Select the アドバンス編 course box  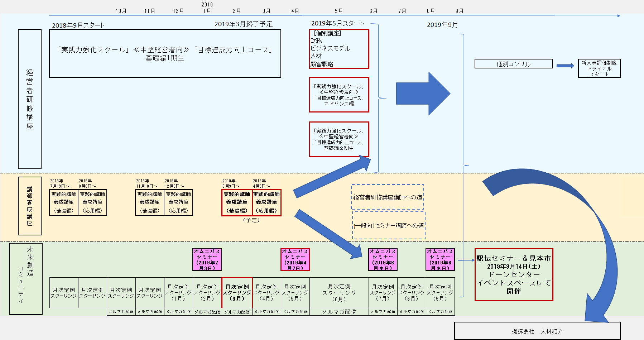pos(339,95)
